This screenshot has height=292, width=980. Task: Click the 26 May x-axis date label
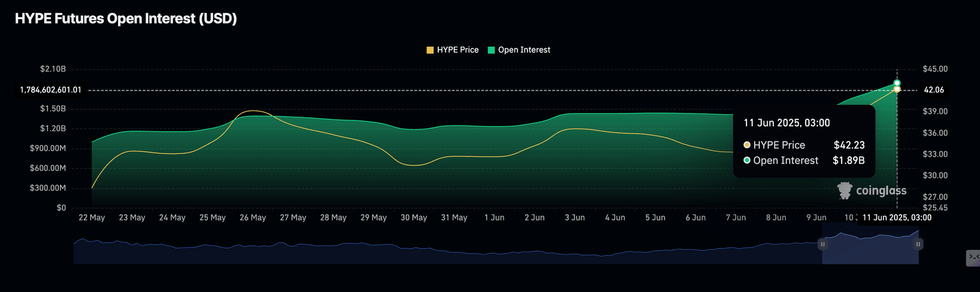253,217
